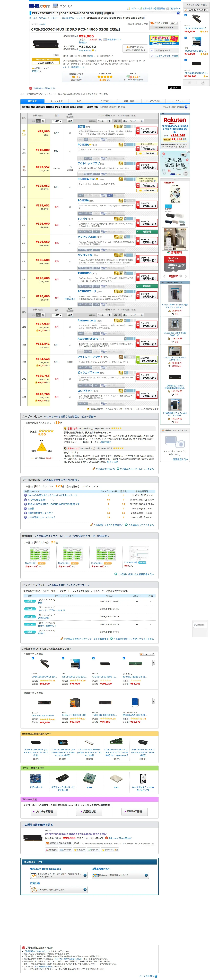
Task: Click the プロバイダ比較 button
Action: 44,811
